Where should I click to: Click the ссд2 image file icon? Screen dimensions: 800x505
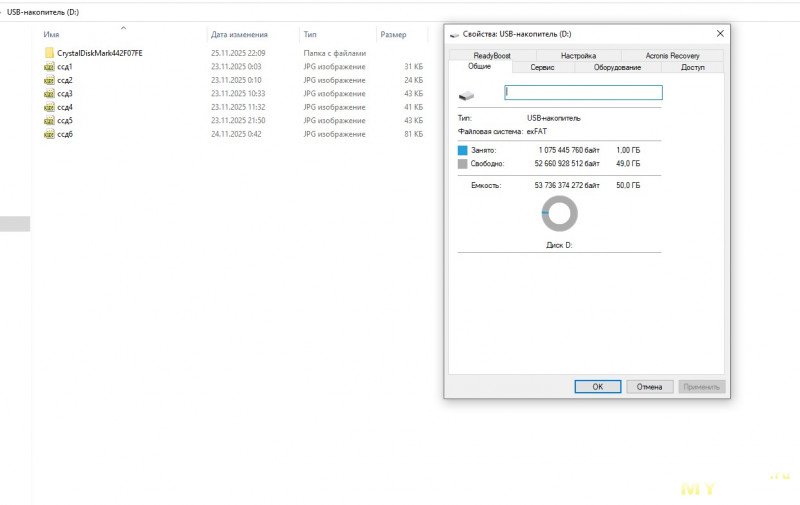click(x=49, y=80)
